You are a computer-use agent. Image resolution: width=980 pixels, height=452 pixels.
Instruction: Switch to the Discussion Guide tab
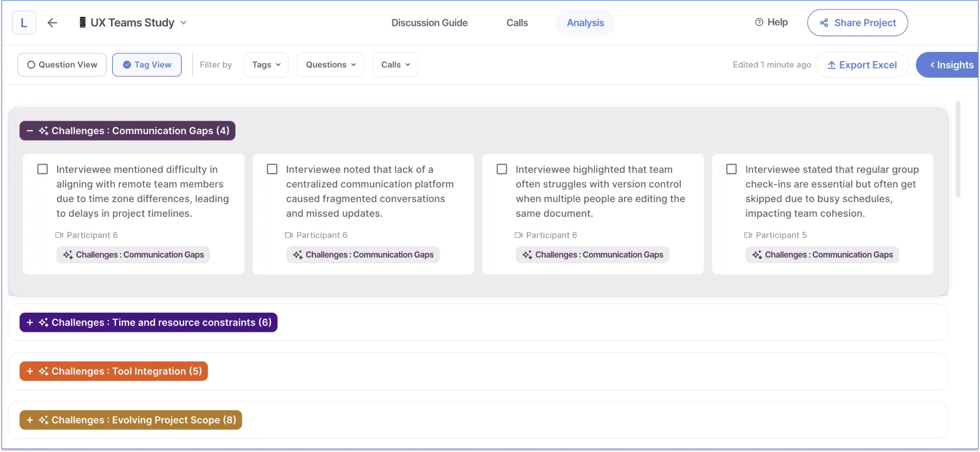pos(429,23)
